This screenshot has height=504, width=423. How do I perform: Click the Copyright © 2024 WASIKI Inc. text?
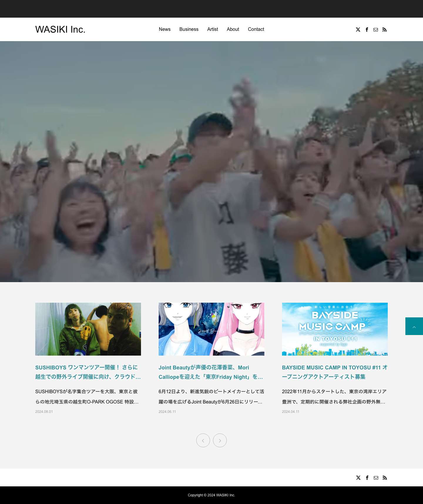pyautogui.click(x=211, y=495)
